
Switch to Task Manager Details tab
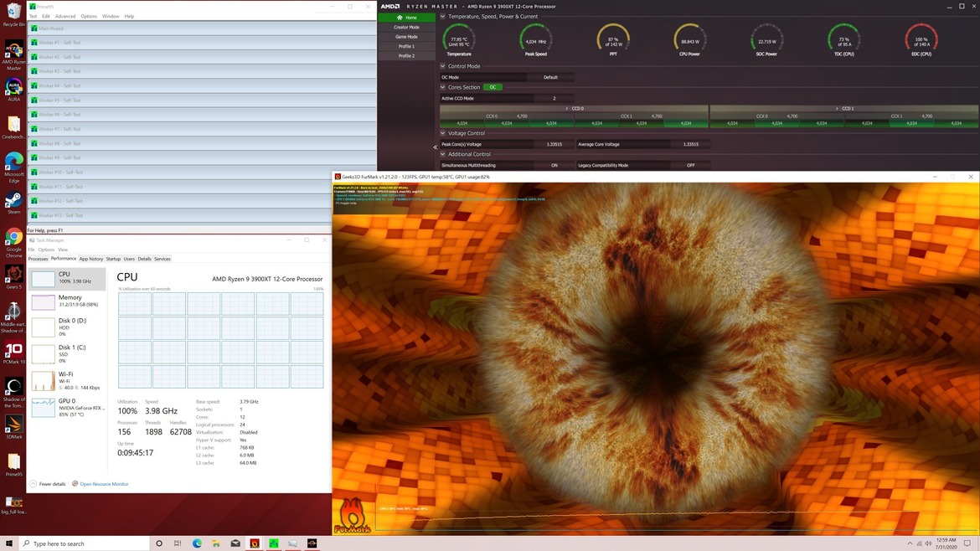pyautogui.click(x=144, y=259)
